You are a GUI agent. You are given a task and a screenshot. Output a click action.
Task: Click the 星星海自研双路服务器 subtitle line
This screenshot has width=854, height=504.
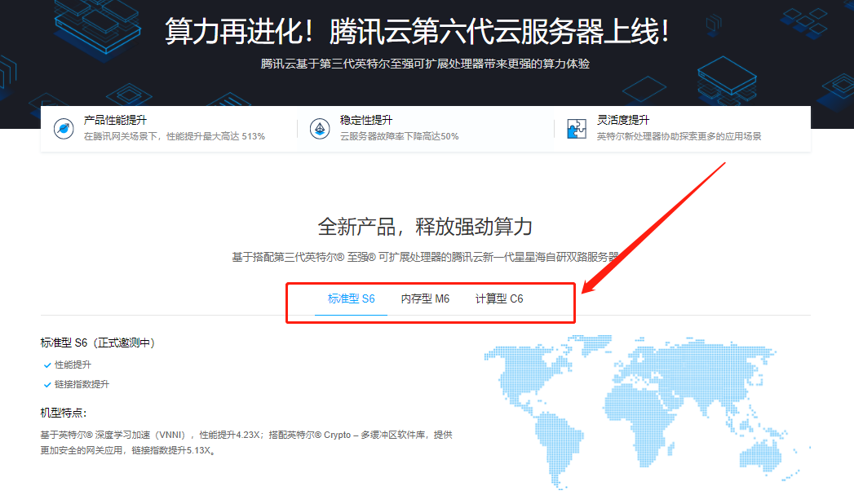[425, 257]
